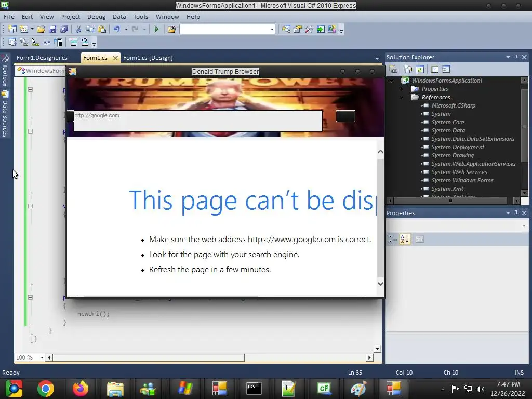Image resolution: width=532 pixels, height=399 pixels.
Task: Open Chrome from the taskbar
Action: pyautogui.click(x=46, y=389)
